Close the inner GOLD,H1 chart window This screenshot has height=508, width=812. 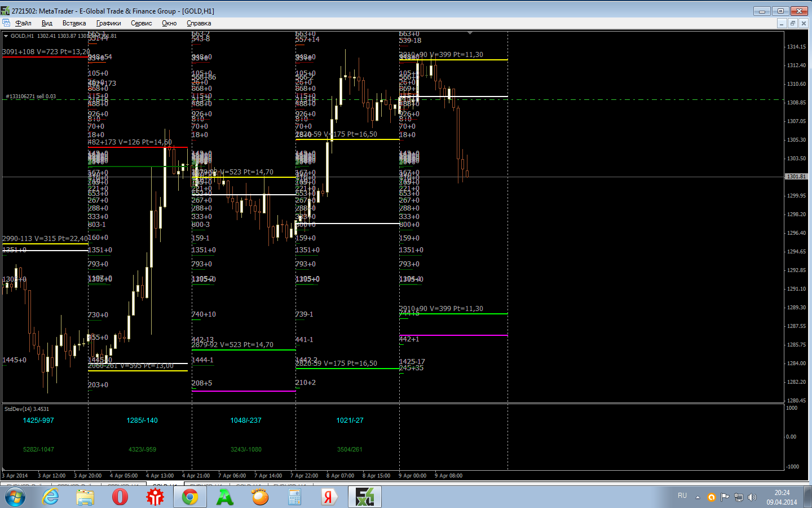pyautogui.click(x=804, y=23)
